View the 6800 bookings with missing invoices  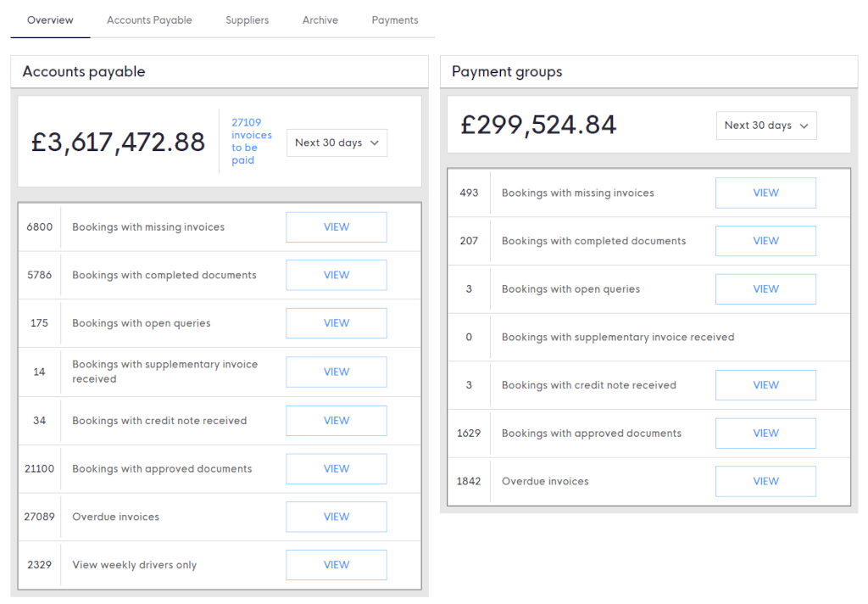(x=336, y=227)
